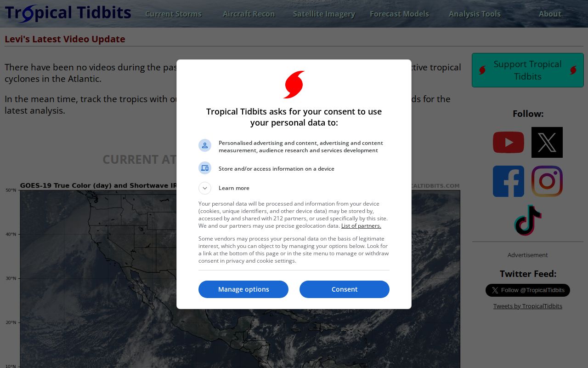Open the X social profile icon
This screenshot has width=588, height=368.
pyautogui.click(x=547, y=143)
